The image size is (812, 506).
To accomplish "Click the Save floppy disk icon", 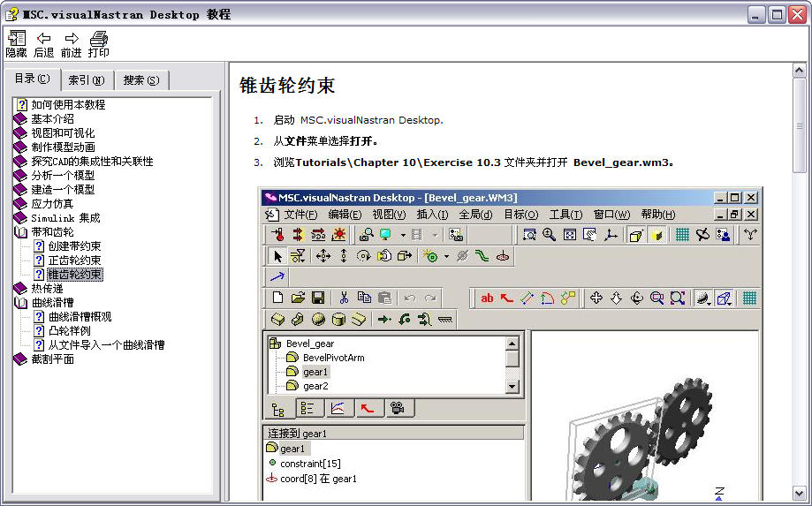I will [318, 298].
